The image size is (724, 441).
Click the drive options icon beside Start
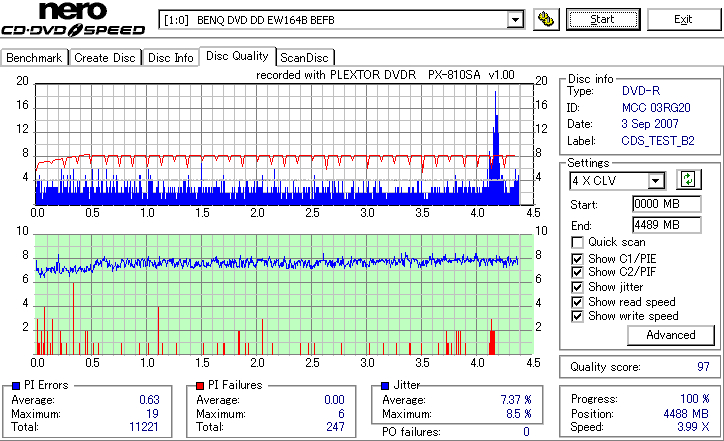pyautogui.click(x=546, y=19)
